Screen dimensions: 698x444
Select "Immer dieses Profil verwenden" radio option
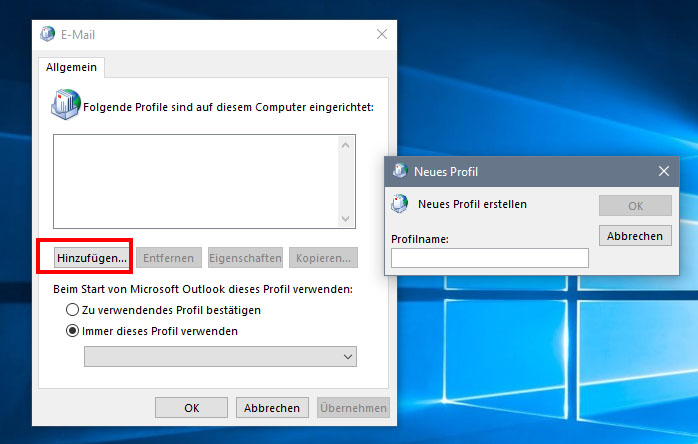tap(72, 331)
